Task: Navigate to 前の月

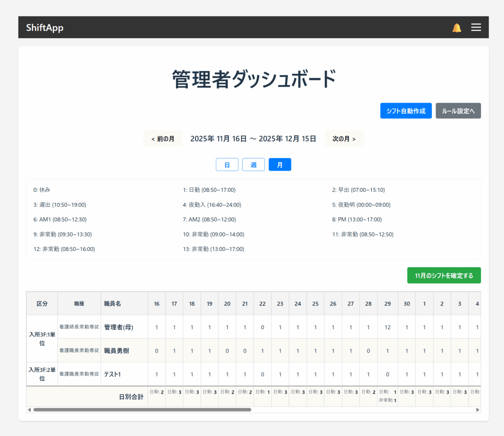Action: point(163,139)
